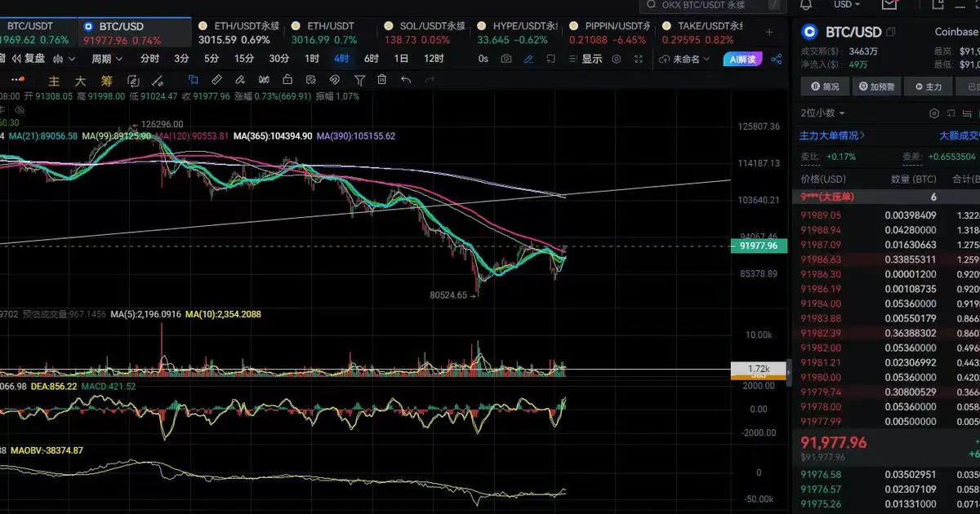Open order book settings hexagon icon
The width and height of the screenshot is (980, 514).
[935, 113]
